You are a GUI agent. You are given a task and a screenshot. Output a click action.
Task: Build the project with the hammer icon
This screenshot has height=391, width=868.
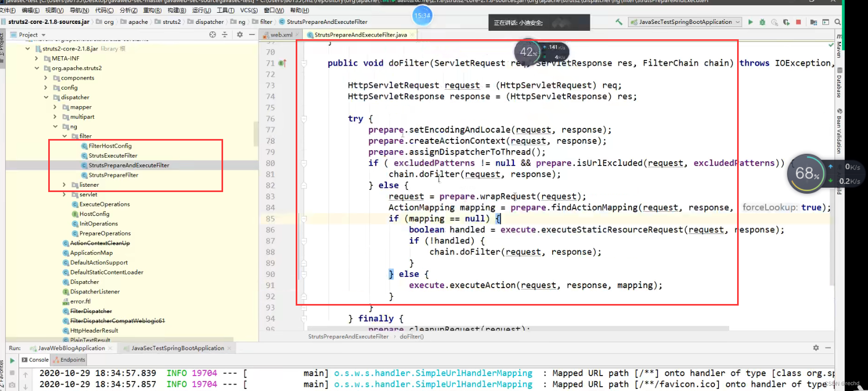[619, 22]
